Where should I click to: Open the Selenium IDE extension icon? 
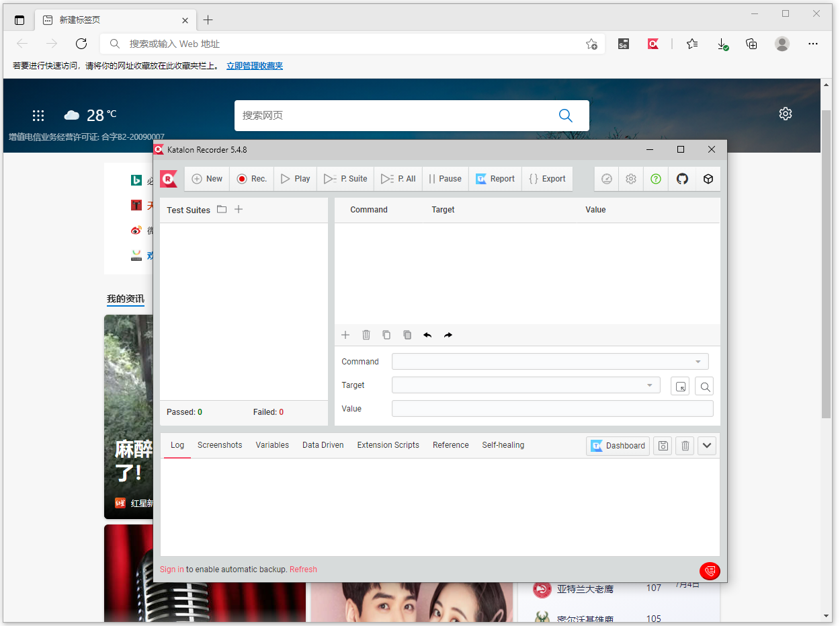pyautogui.click(x=624, y=44)
